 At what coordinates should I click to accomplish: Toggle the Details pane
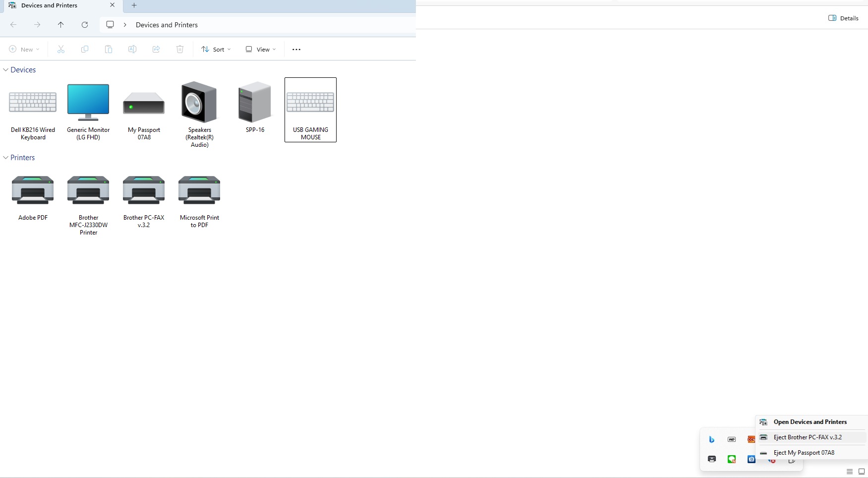coord(843,18)
